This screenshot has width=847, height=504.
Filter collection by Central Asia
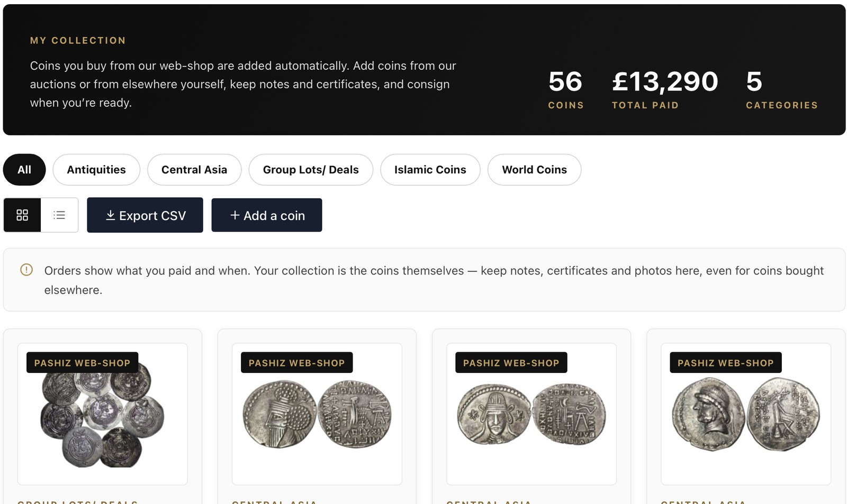click(194, 170)
